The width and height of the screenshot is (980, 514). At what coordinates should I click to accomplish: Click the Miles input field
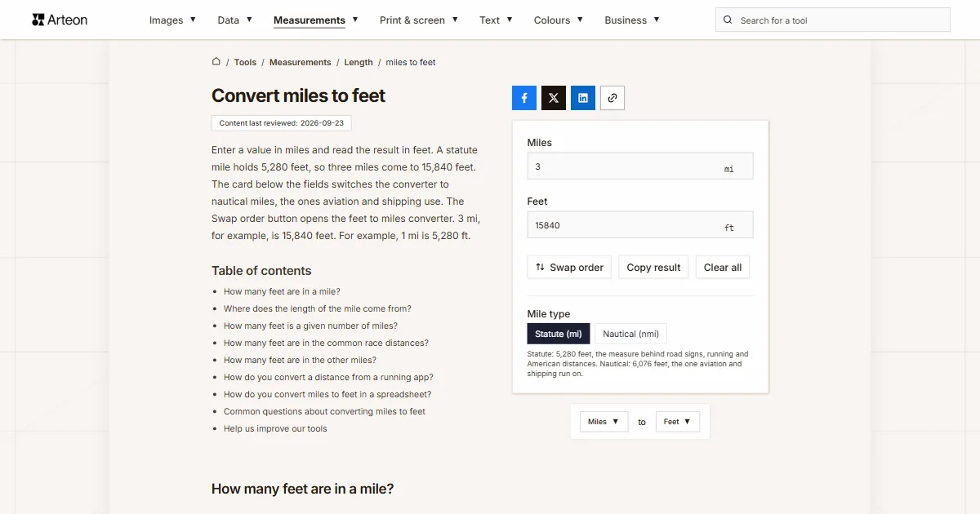640,166
